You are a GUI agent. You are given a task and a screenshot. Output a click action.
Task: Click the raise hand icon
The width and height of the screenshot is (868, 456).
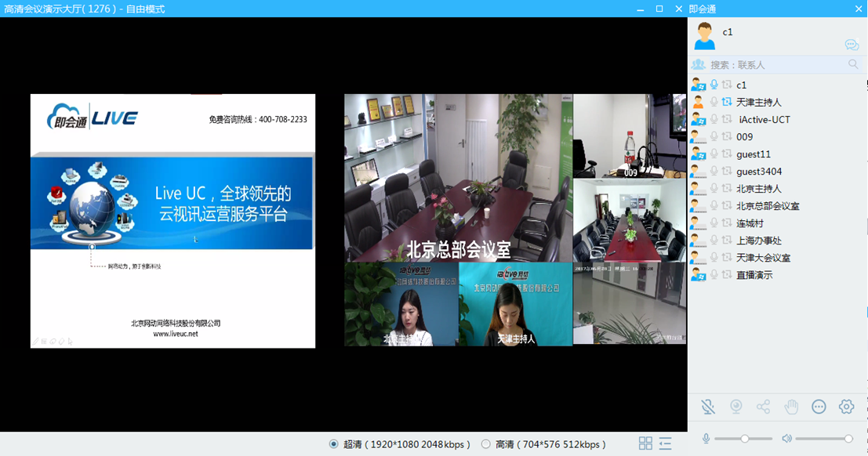tap(791, 407)
